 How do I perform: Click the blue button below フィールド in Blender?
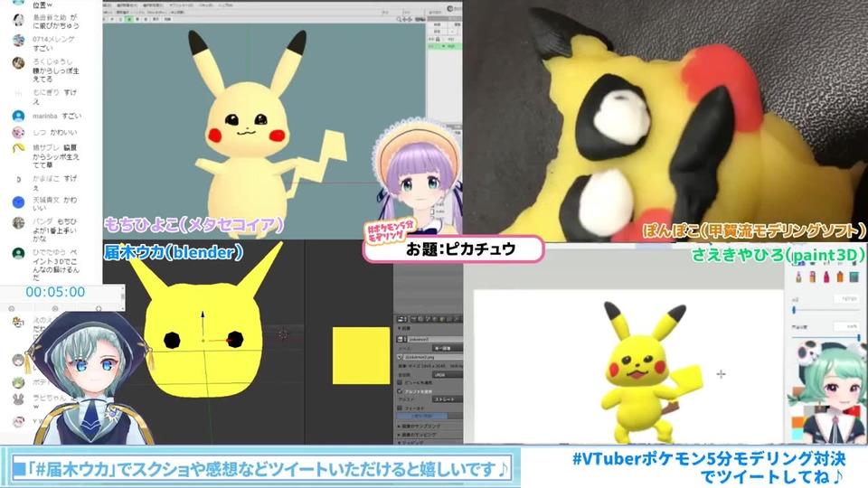click(x=422, y=416)
